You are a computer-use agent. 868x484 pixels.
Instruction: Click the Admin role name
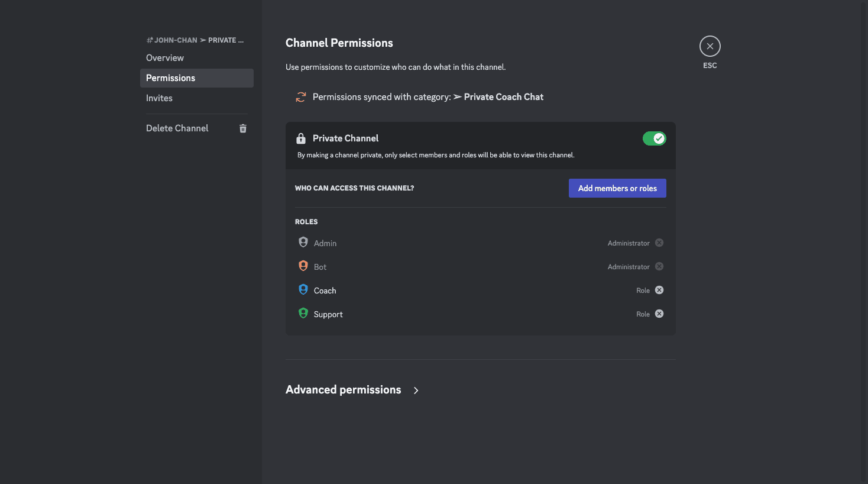click(325, 243)
